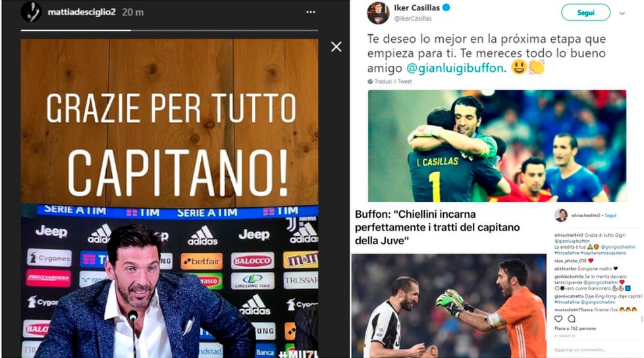Open the @gianluigibuffon mention link
Viewport: 644px width, 358px height.
point(454,68)
